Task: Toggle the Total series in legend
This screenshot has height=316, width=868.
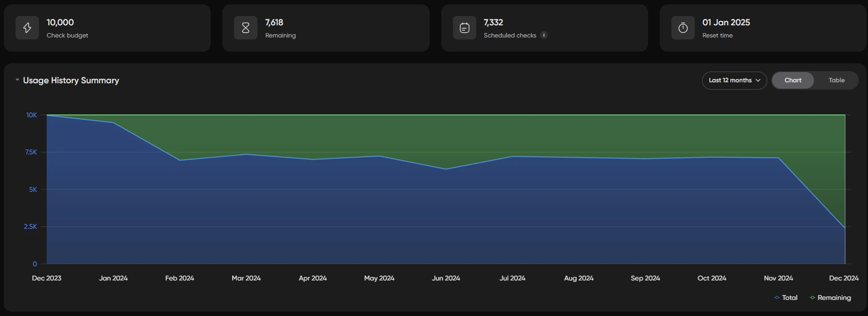Action: [x=786, y=297]
